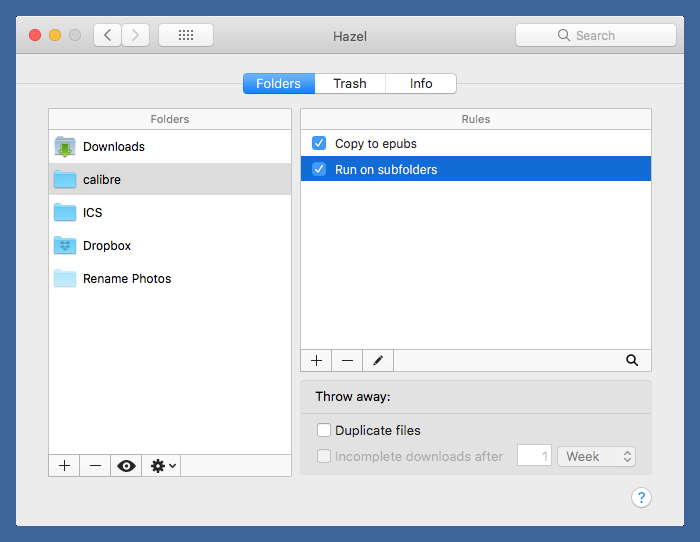Switch to the Info tab
This screenshot has height=542, width=700.
pos(421,84)
